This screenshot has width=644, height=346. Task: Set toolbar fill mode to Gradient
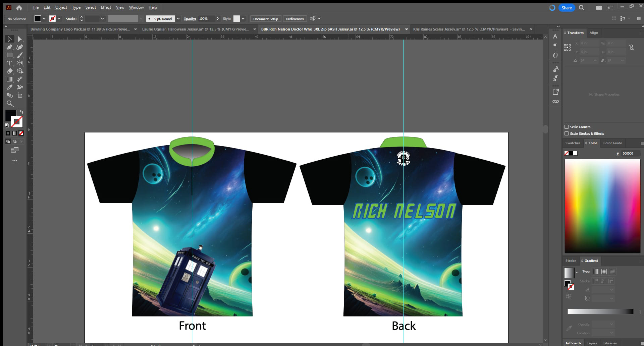pos(14,133)
